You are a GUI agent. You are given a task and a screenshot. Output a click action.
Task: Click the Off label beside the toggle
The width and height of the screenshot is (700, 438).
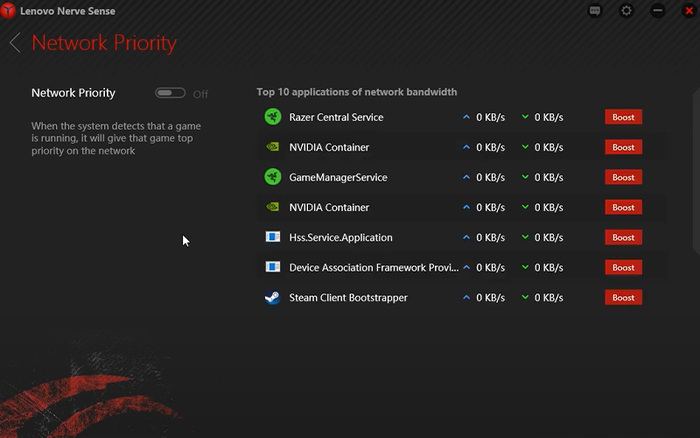click(200, 94)
